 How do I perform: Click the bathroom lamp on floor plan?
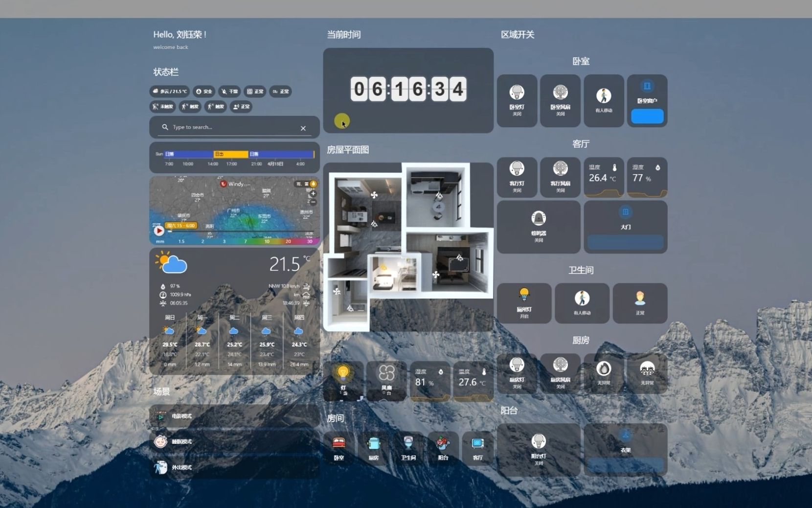(383, 267)
